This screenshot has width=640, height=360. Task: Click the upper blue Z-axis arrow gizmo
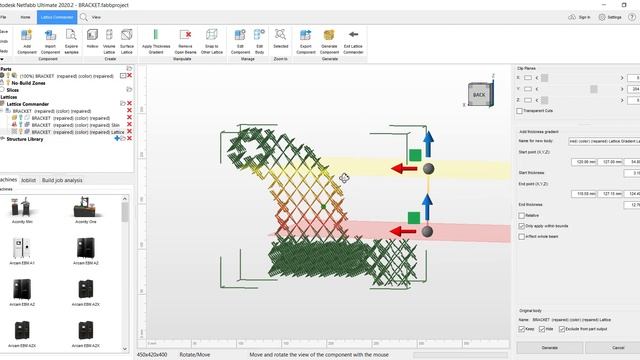(428, 144)
